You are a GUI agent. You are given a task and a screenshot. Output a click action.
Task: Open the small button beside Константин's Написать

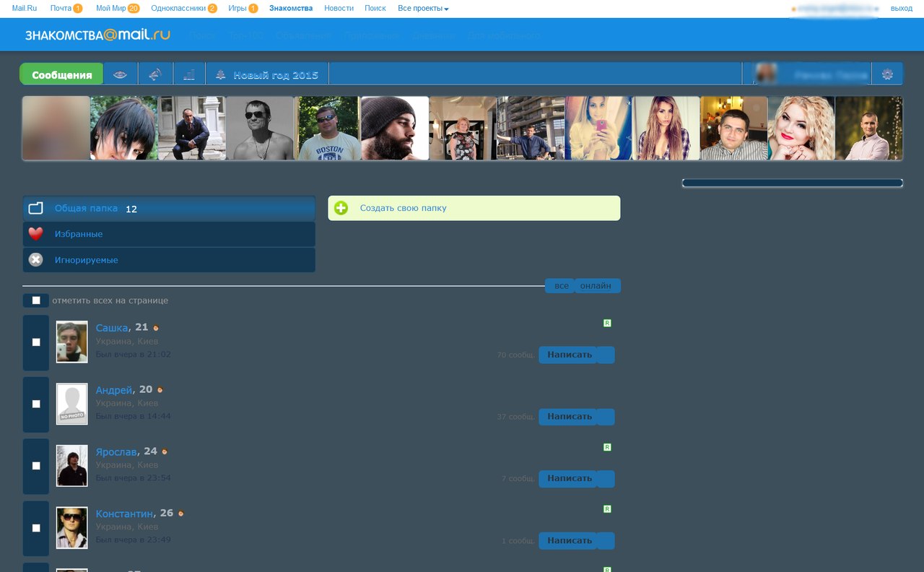click(x=606, y=541)
